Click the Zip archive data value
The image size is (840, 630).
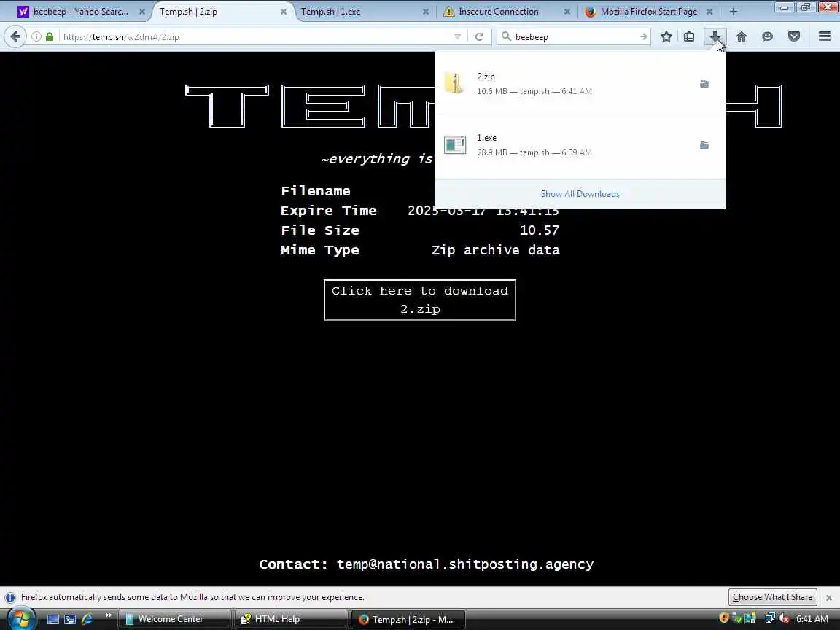pyautogui.click(x=496, y=250)
